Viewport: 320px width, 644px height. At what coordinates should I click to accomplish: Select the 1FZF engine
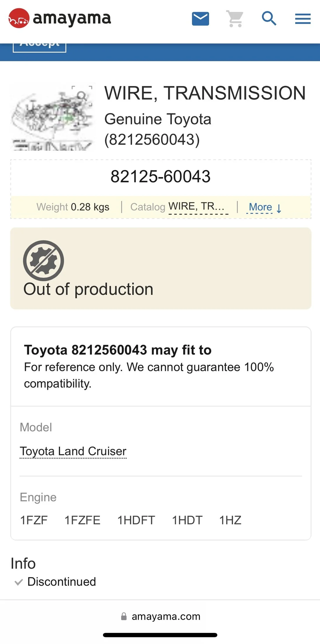[34, 520]
